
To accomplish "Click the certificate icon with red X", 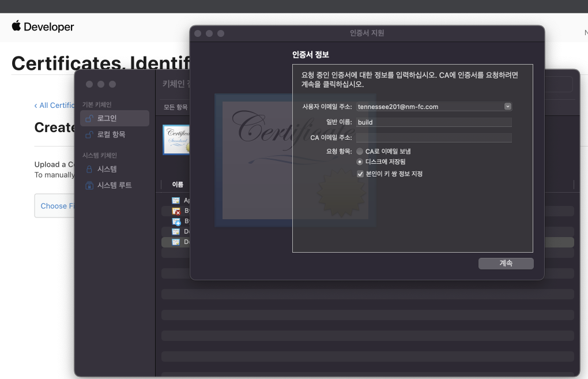I will [176, 211].
